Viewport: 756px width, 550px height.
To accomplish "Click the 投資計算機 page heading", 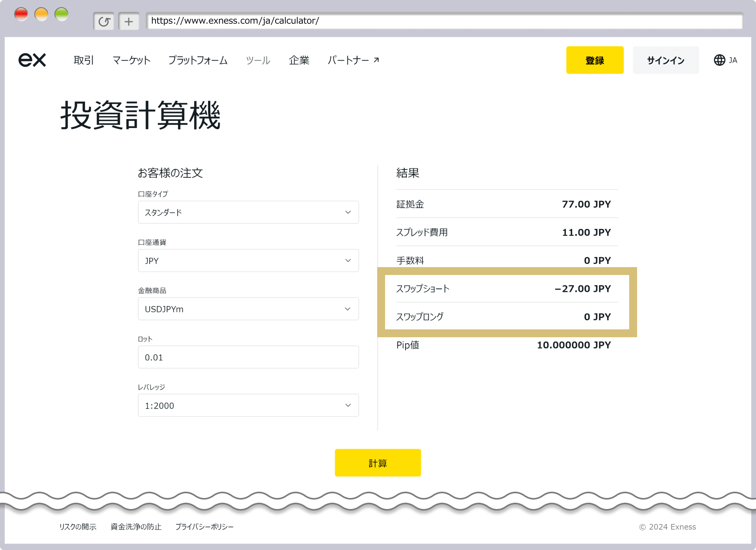I will (140, 115).
